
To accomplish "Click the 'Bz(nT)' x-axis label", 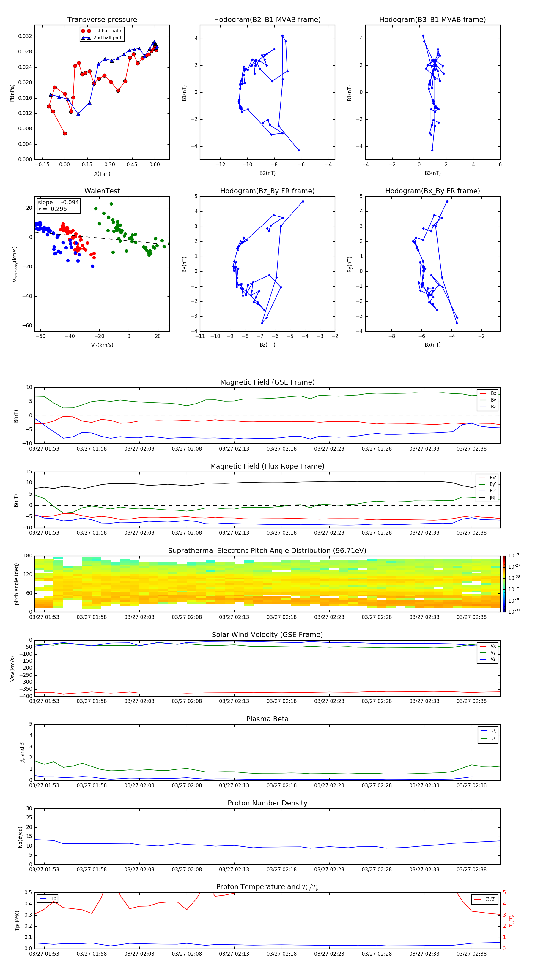I will (x=267, y=345).
